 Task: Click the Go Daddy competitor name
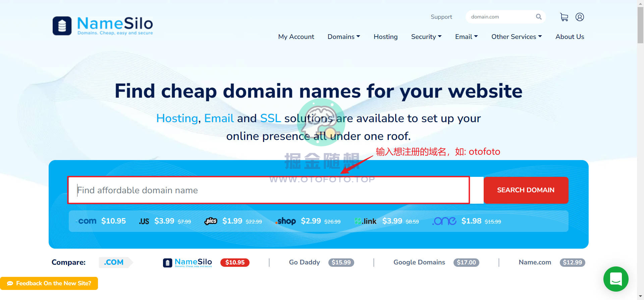tap(305, 262)
